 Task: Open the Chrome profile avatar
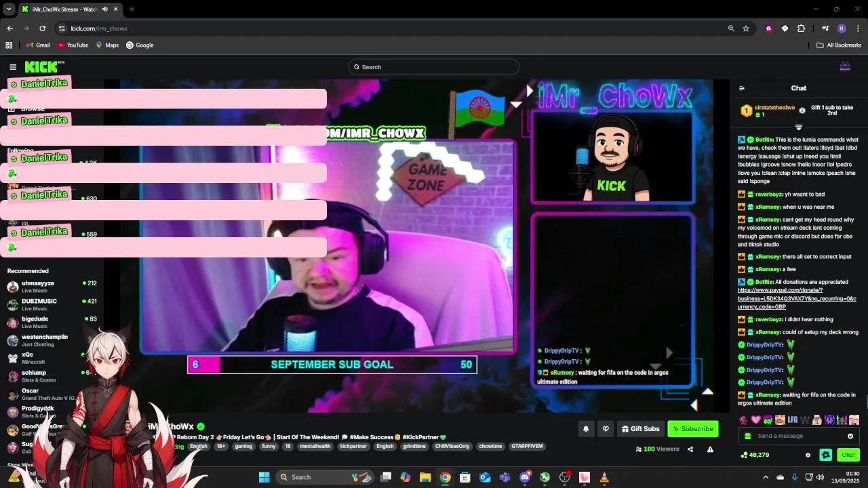(842, 28)
